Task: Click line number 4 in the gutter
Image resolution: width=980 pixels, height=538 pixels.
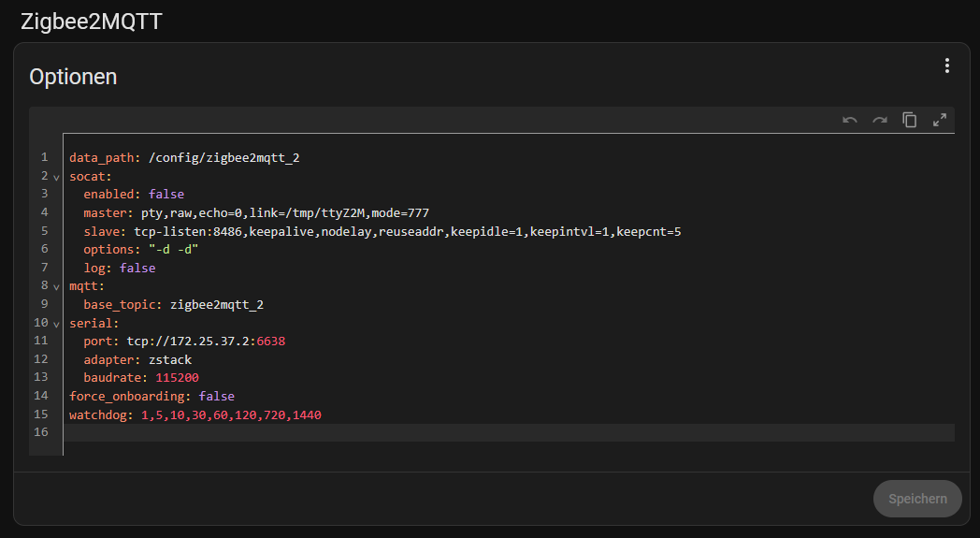Action: point(44,212)
